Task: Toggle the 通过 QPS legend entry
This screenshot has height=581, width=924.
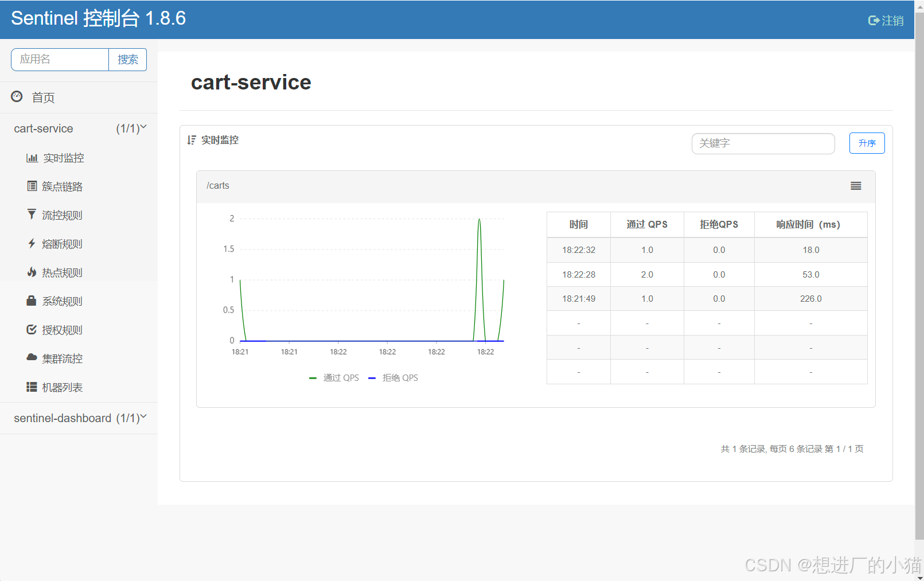Action: coord(334,378)
